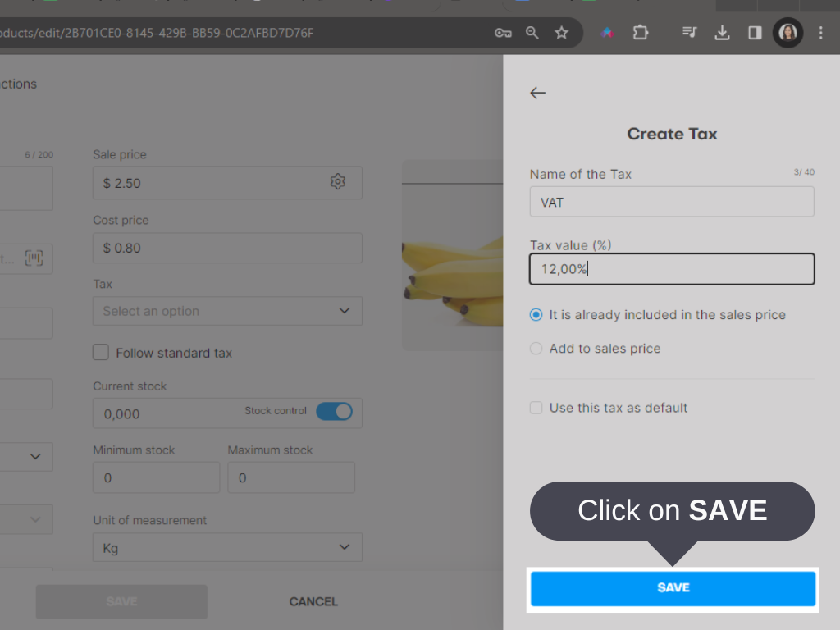Toggle the browser side panel icon
840x630 pixels.
pos(755,33)
